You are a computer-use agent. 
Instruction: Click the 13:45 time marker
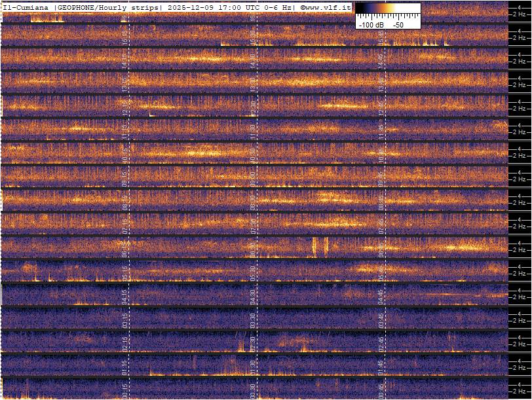coord(380,83)
